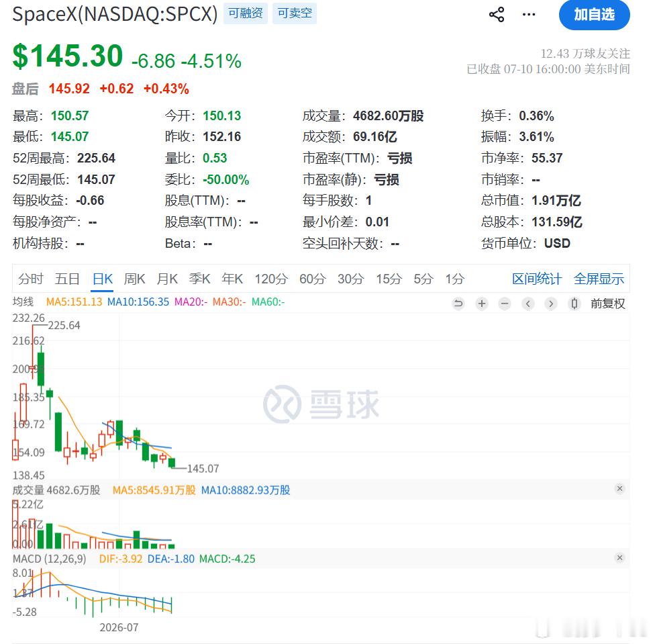Click the MA20 legend entry

point(191,302)
